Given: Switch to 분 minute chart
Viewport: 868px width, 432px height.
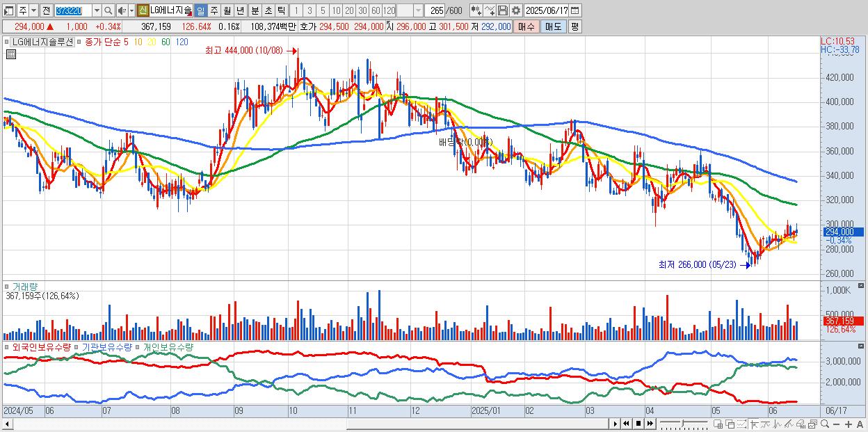Looking at the screenshot, I should (255, 10).
